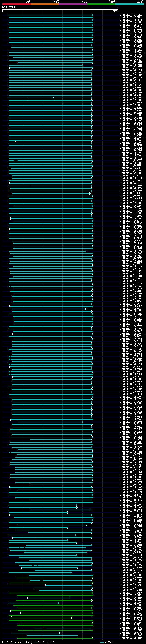This screenshot has width=146, height=644.
Task: Click the purple ~60% identity legend segment
Action: pyautogui.click(x=73, y=4)
